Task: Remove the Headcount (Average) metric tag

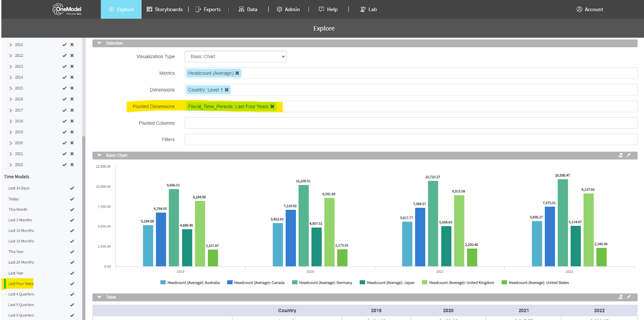Action: (x=237, y=73)
